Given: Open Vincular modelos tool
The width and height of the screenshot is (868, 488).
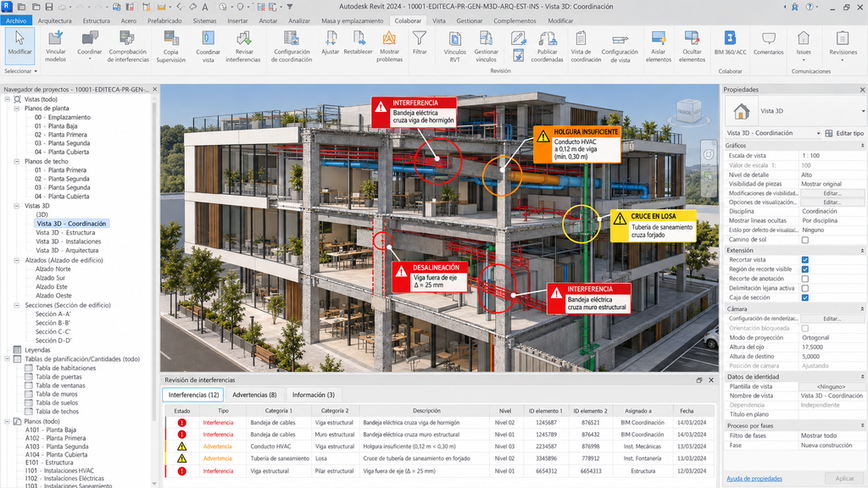Looking at the screenshot, I should (x=55, y=46).
